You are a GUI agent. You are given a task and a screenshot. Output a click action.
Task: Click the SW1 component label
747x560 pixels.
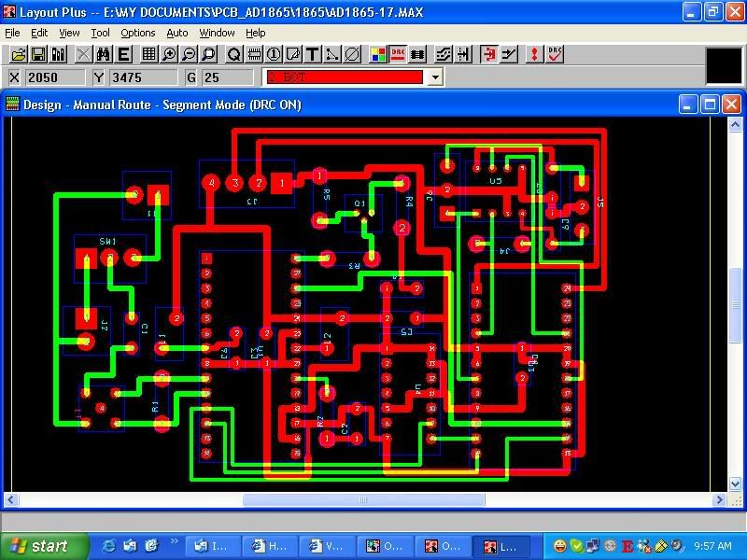(x=107, y=242)
